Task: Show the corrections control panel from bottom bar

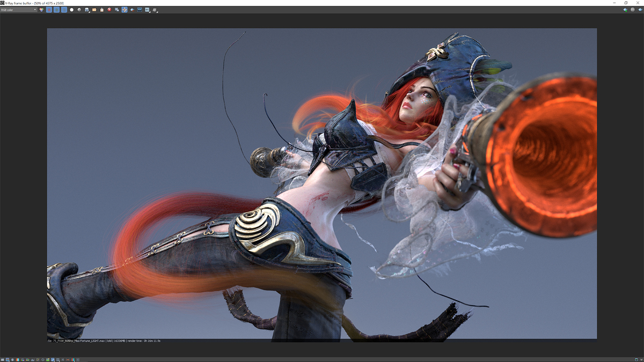Action: [x=3, y=359]
